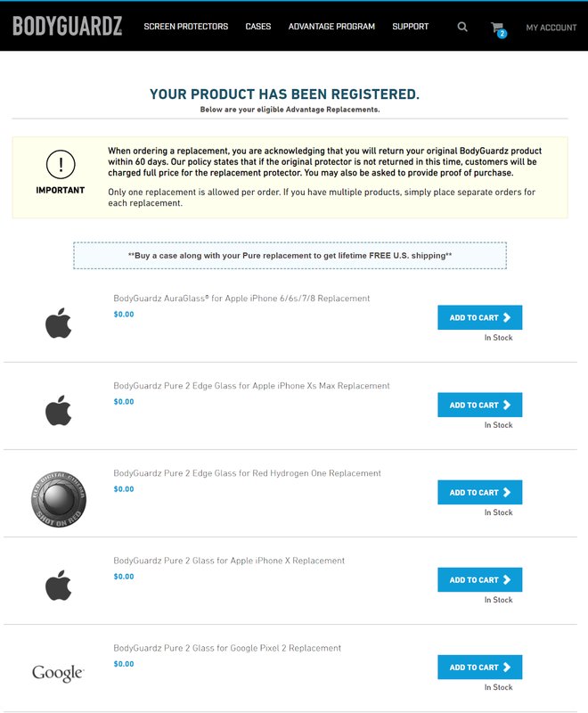Add AuraGlass iPhone 6/6s/7/8 replacement to cart
588x713 pixels.
(480, 317)
